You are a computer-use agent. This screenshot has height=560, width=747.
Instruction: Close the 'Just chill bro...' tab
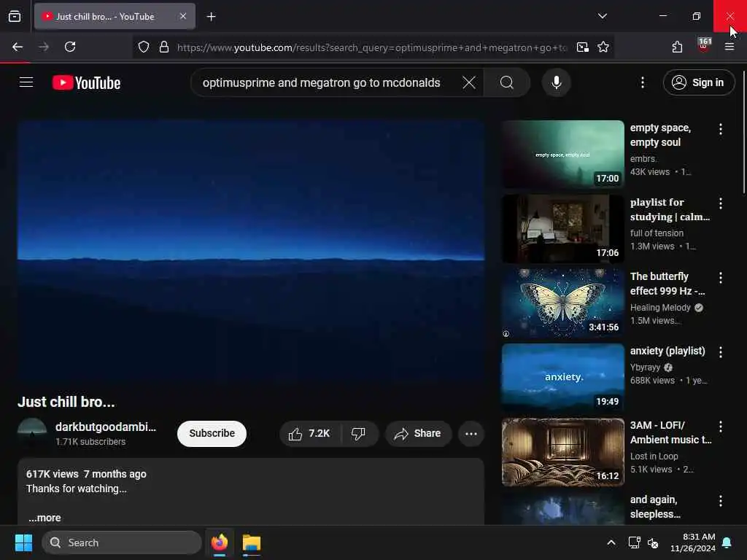click(x=183, y=16)
